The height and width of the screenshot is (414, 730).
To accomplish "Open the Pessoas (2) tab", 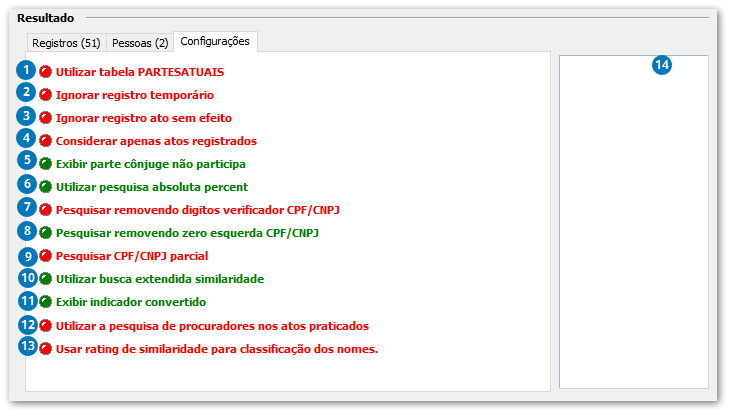I will (140, 43).
